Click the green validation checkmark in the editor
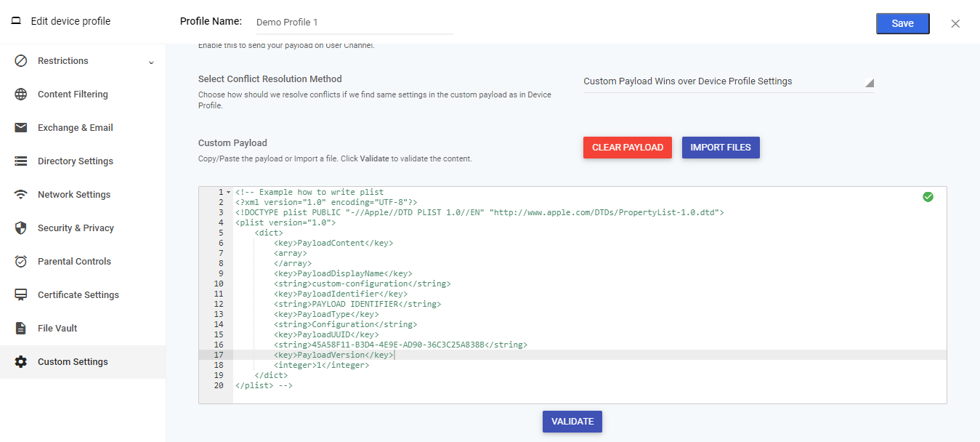This screenshot has width=980, height=442. pos(928,196)
